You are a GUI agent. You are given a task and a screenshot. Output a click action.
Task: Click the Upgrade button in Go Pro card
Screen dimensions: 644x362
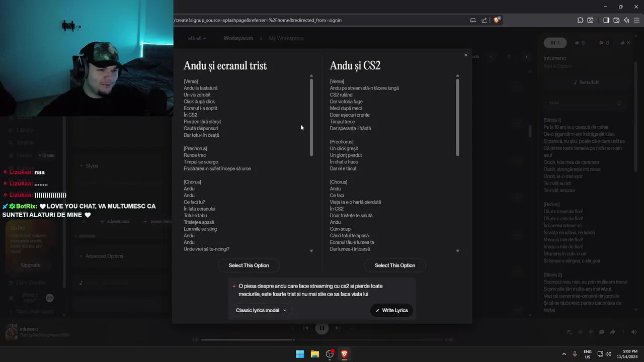31,265
